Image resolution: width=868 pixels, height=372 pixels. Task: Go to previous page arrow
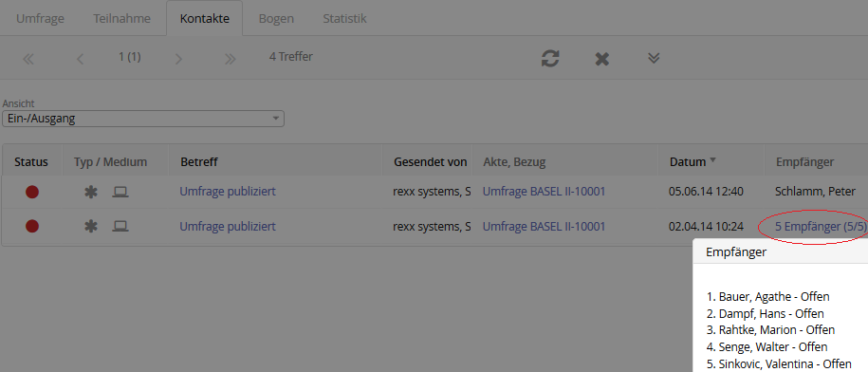tap(81, 59)
